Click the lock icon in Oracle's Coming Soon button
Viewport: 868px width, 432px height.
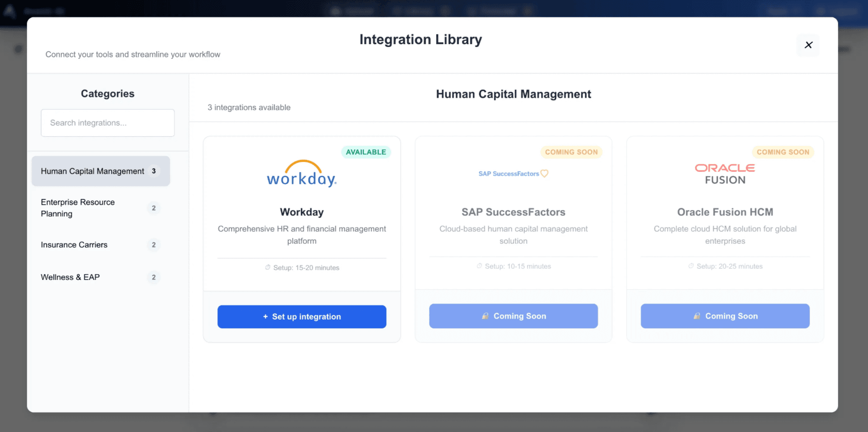[697, 316]
